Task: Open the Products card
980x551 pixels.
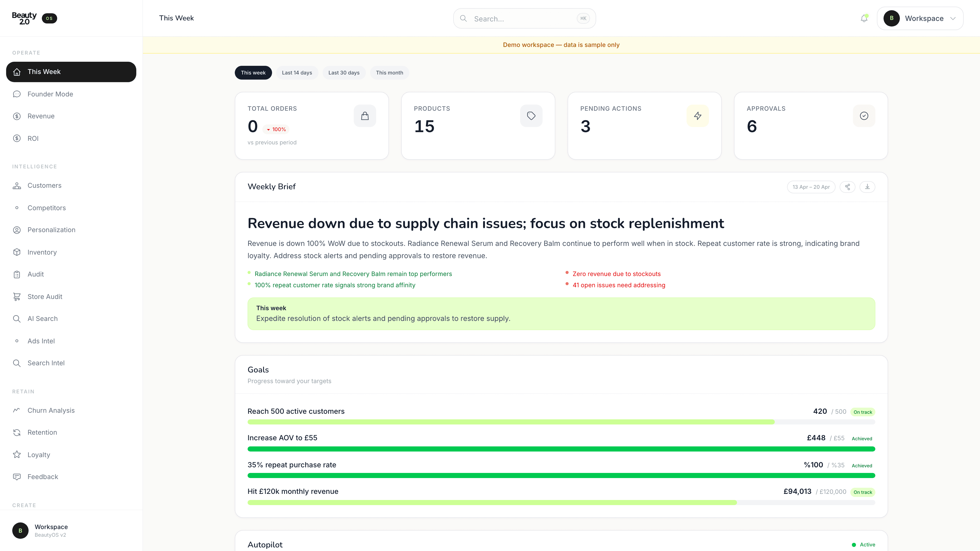Action: pos(478,126)
